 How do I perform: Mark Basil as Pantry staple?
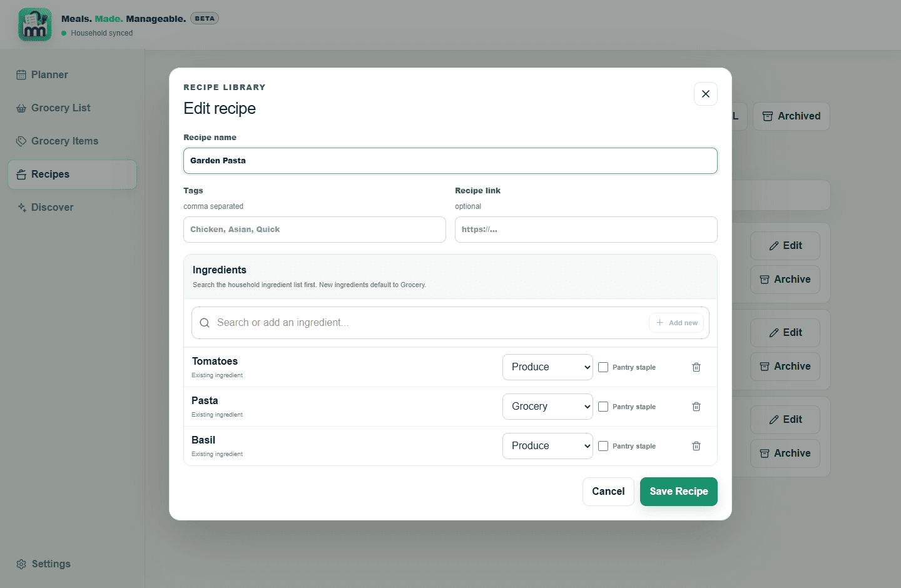[603, 446]
